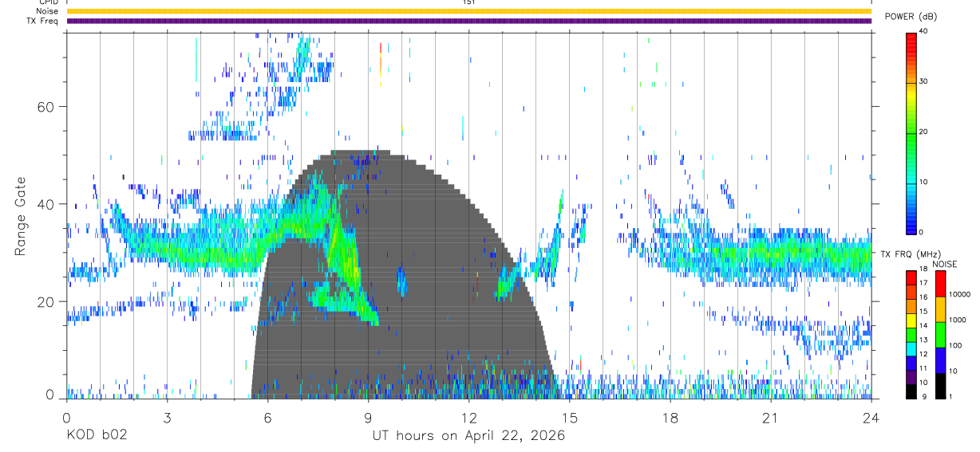Click the 10 label on NOISE colorbar

(x=954, y=371)
